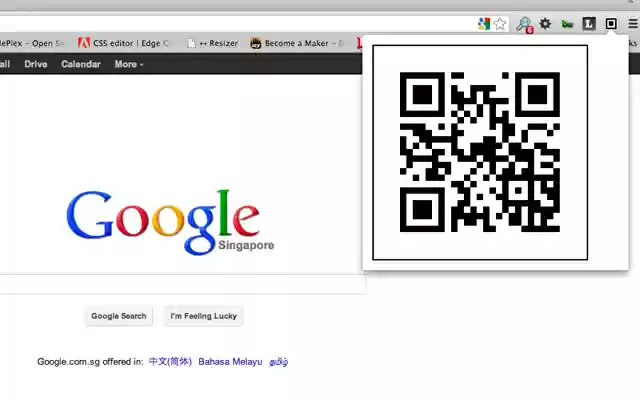
Task: Go to Drive in the Google bar
Action: (x=36, y=64)
